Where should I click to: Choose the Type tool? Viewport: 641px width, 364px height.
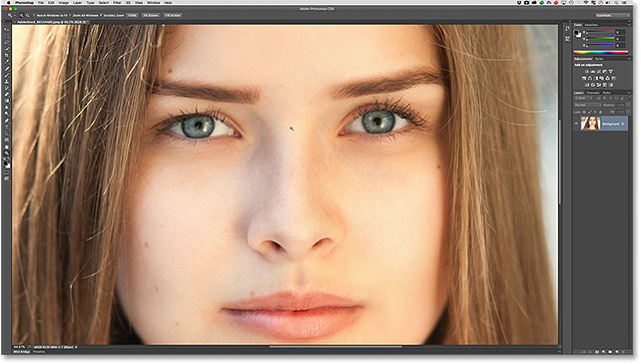7,127
